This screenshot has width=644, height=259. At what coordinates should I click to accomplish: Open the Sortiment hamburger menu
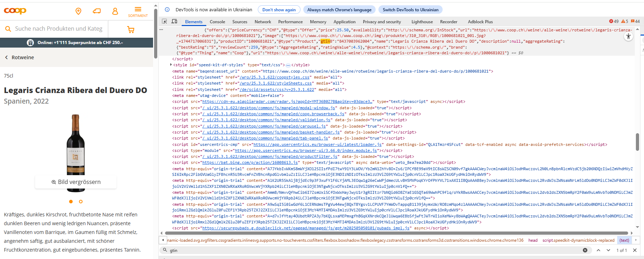[138, 12]
